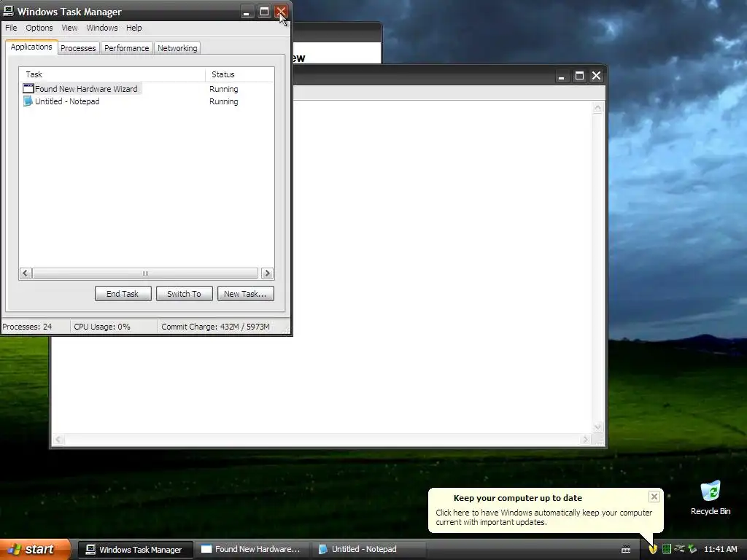Click the Windows Update shield tray icon

click(653, 549)
